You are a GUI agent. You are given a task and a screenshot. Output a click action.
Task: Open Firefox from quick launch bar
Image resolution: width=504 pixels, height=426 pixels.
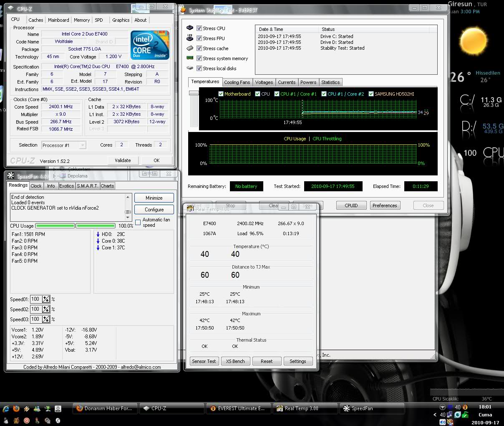(x=16, y=408)
